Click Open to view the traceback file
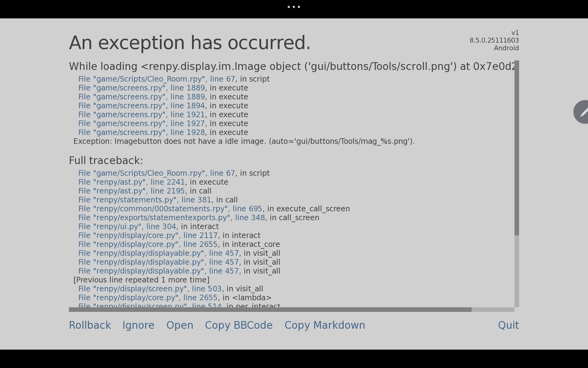The height and width of the screenshot is (368, 588). pyautogui.click(x=180, y=325)
